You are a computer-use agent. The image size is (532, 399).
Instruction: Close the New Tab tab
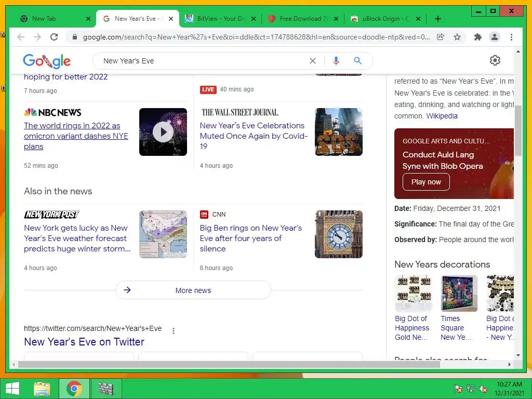tap(88, 19)
